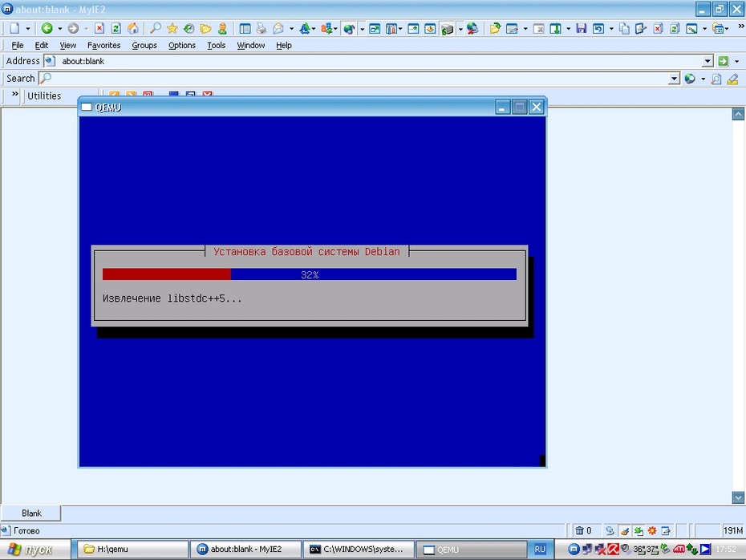
Task: Open the File menu
Action: click(x=18, y=45)
